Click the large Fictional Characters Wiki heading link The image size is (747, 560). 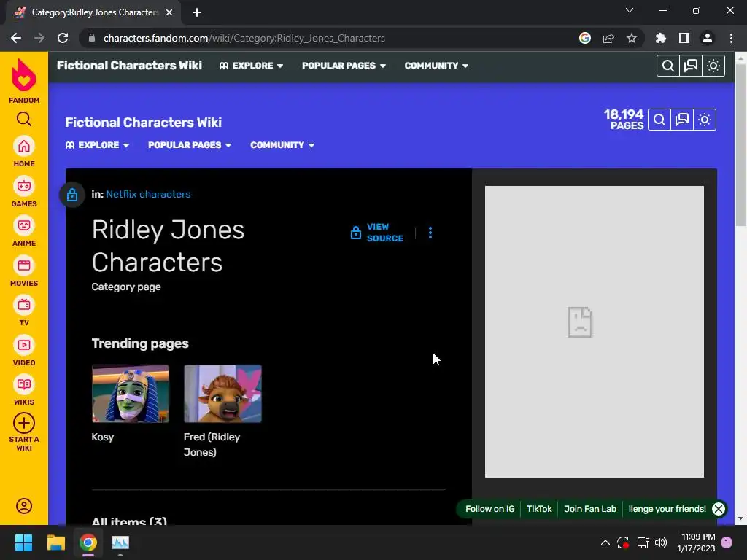point(144,122)
